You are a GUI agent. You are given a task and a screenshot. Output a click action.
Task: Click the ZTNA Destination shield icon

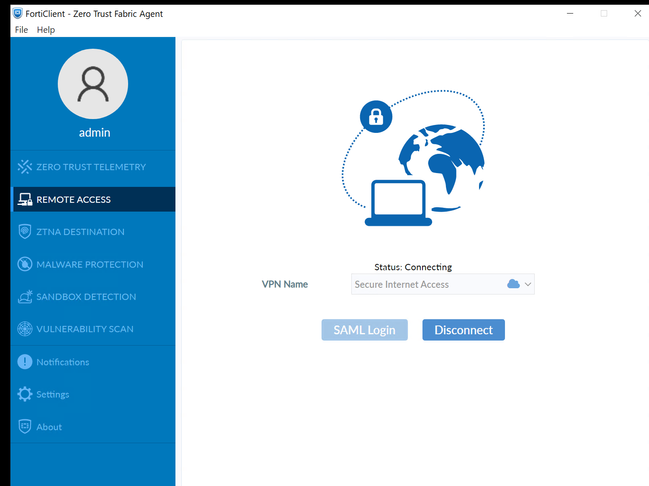pyautogui.click(x=25, y=232)
